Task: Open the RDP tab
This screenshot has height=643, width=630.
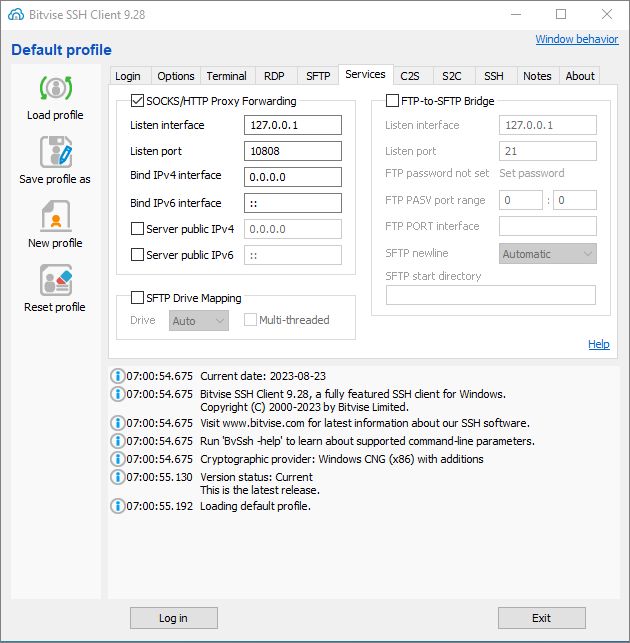Action: [x=274, y=76]
